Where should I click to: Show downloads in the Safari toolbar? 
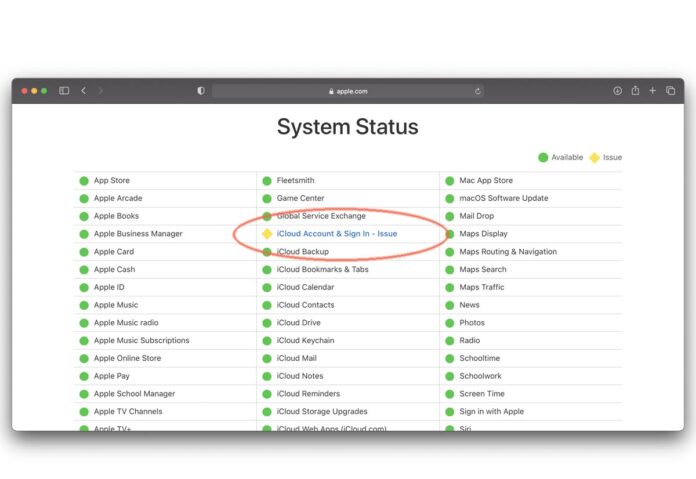(x=617, y=91)
